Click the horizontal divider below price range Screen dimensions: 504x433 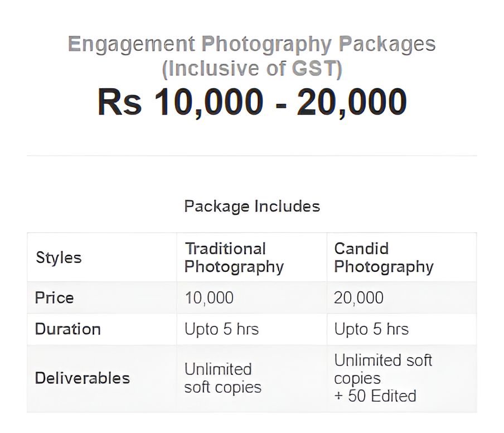click(251, 156)
